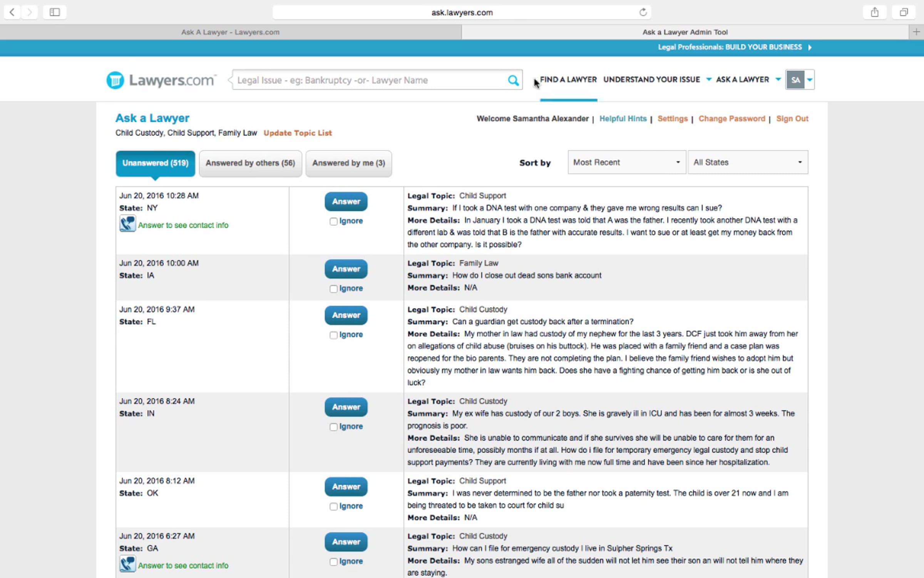Click the Ignore label in OK row
The image size is (924, 578).
click(x=351, y=506)
